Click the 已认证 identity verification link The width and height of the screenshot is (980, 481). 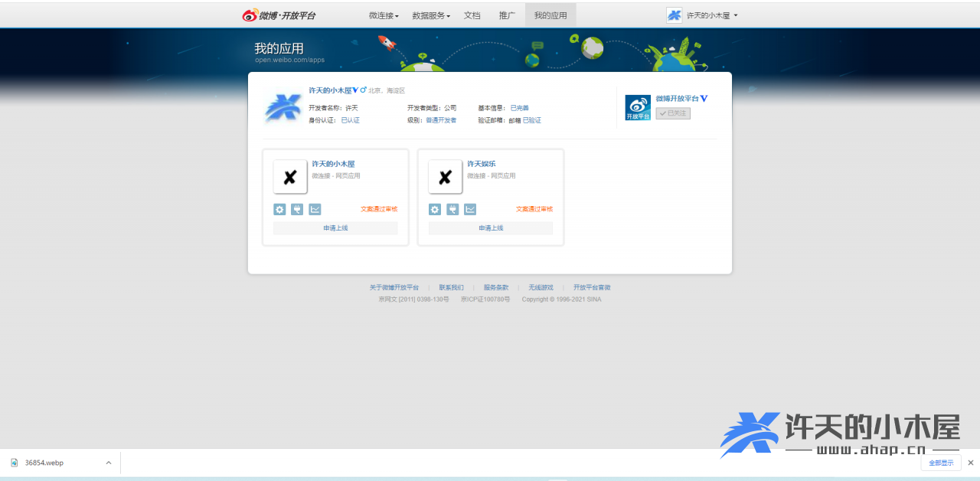pos(350,120)
